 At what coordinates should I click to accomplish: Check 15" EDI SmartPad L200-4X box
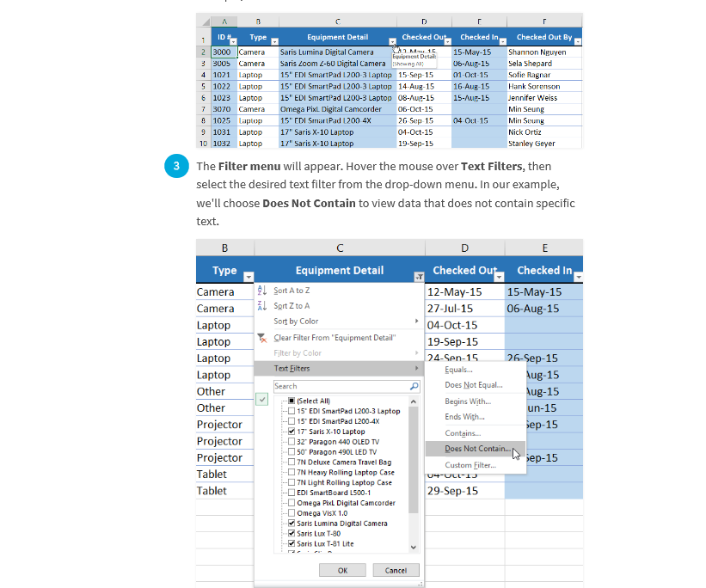pyautogui.click(x=292, y=421)
